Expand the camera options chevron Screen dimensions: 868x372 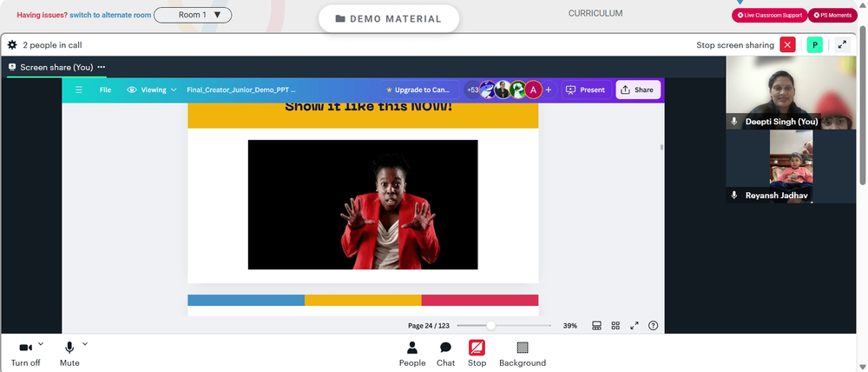pos(41,344)
